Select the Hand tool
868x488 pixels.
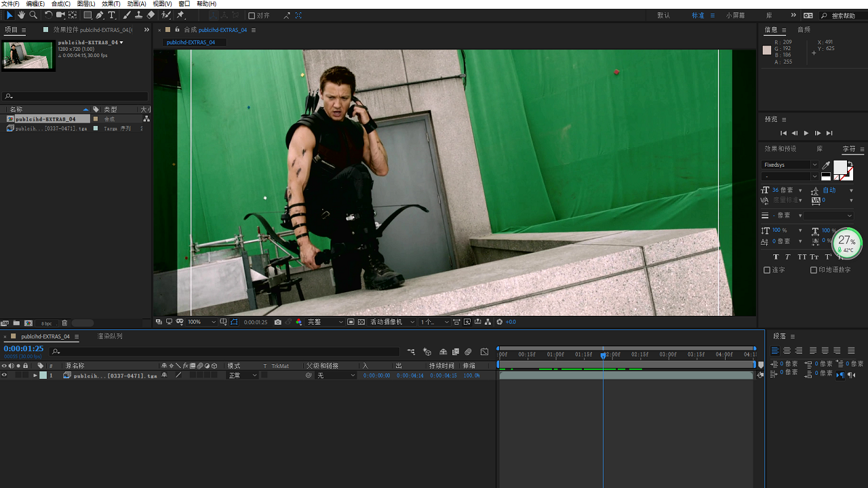pyautogui.click(x=21, y=15)
